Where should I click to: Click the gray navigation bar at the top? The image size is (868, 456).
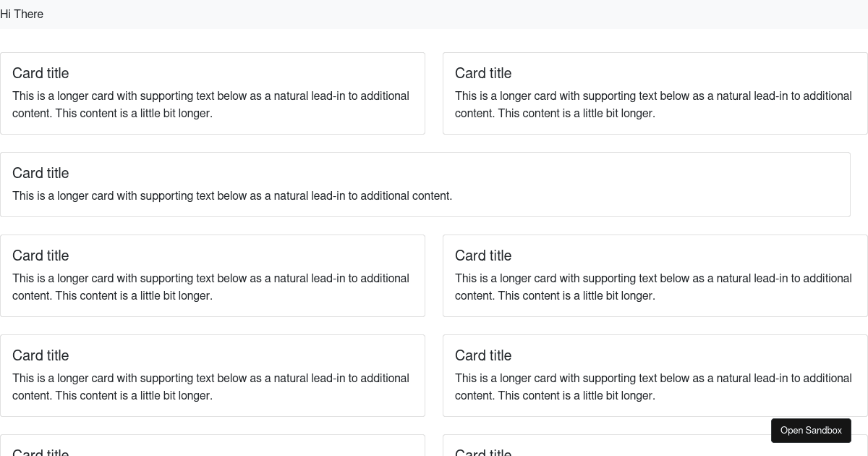point(434,14)
